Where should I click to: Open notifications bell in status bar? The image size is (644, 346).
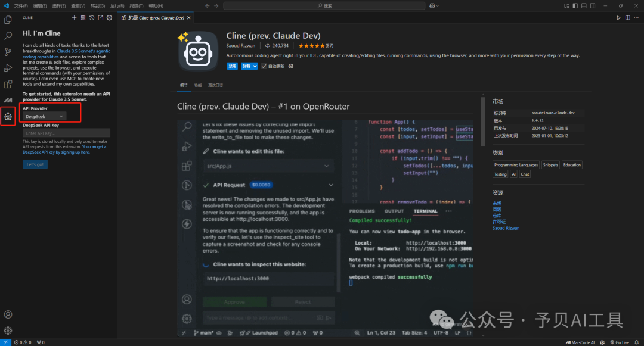coord(637,342)
